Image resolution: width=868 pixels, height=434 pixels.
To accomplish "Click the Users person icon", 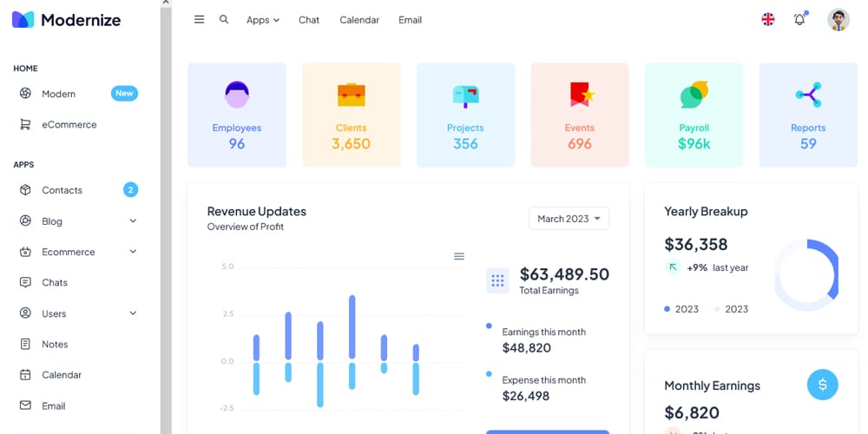I will tap(25, 313).
